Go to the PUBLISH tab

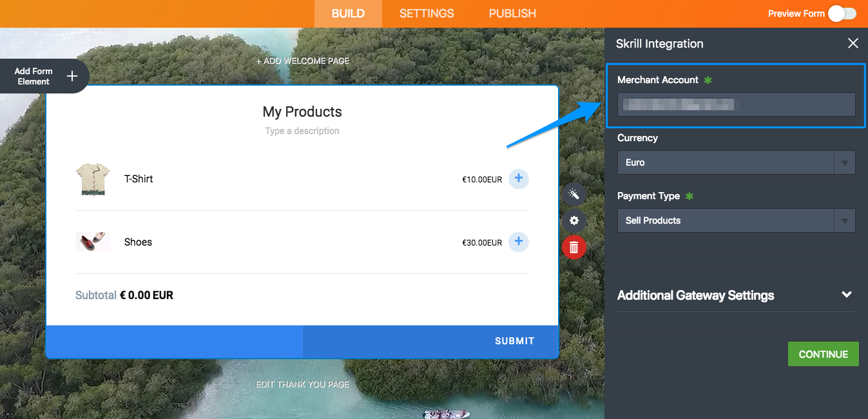tap(512, 14)
